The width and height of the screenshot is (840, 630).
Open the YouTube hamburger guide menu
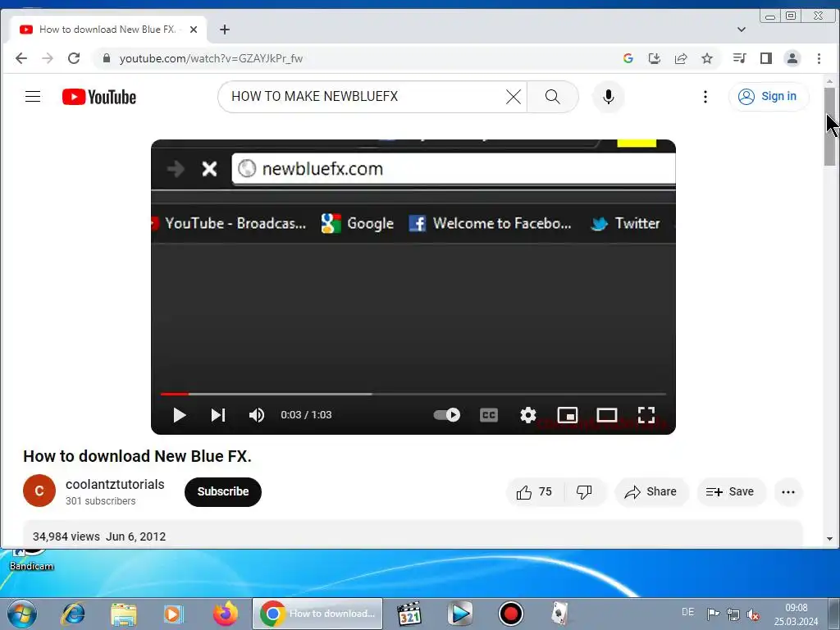(33, 97)
